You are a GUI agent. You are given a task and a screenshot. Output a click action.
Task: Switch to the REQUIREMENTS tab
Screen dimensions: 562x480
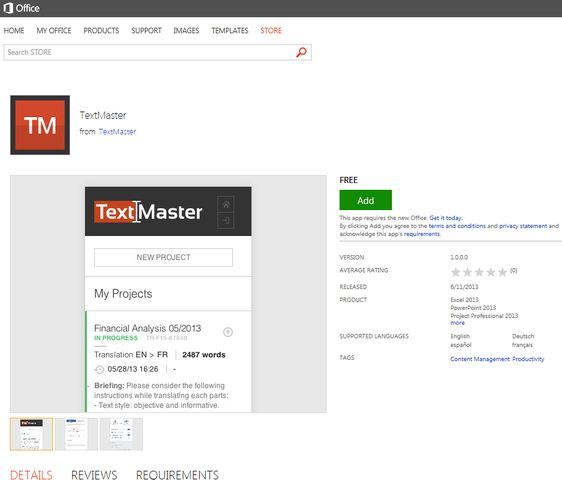tap(177, 475)
